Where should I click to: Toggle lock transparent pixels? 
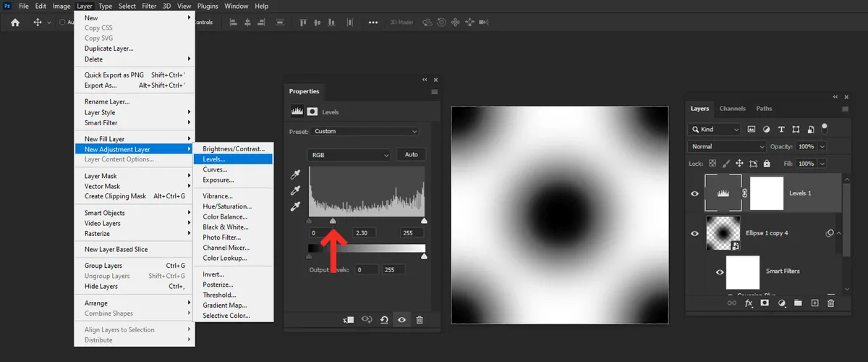pos(712,164)
